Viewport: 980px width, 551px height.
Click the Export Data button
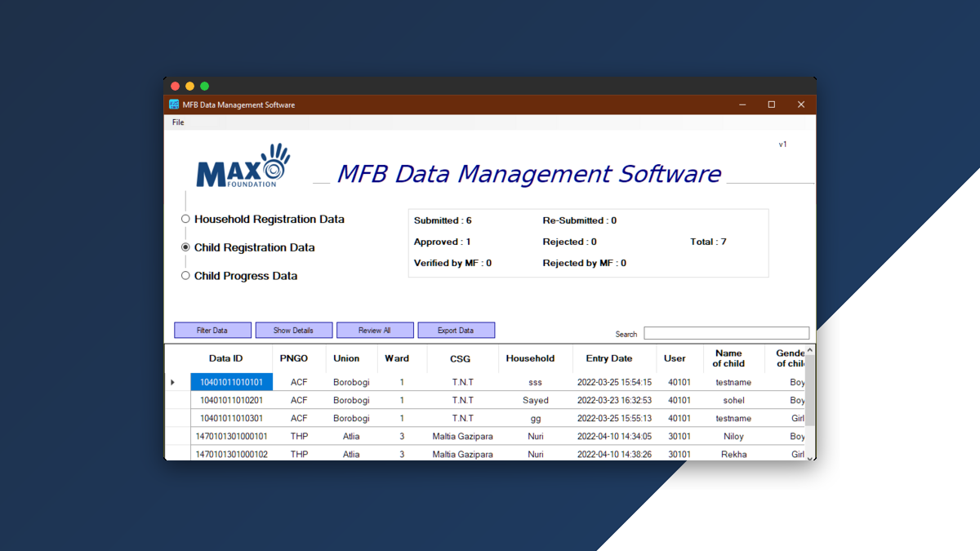pos(456,330)
